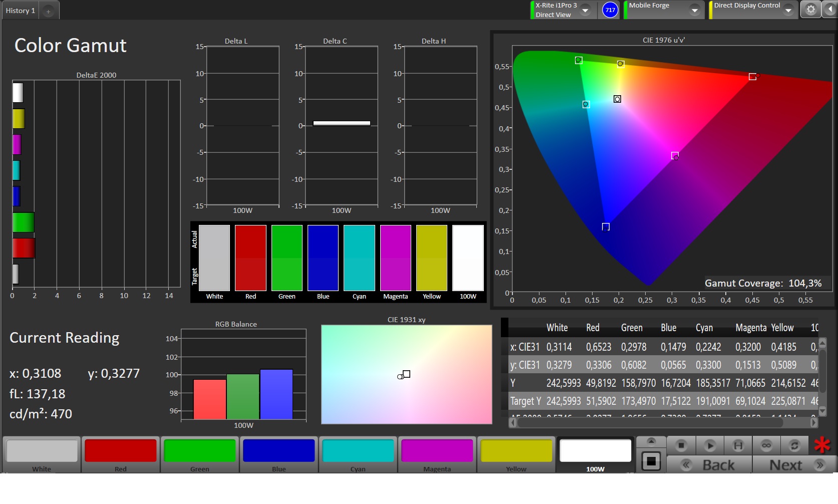Screen dimensions: 838x504
Task: Click the Blue Actual/Target comparison swatch
Action: [x=323, y=258]
